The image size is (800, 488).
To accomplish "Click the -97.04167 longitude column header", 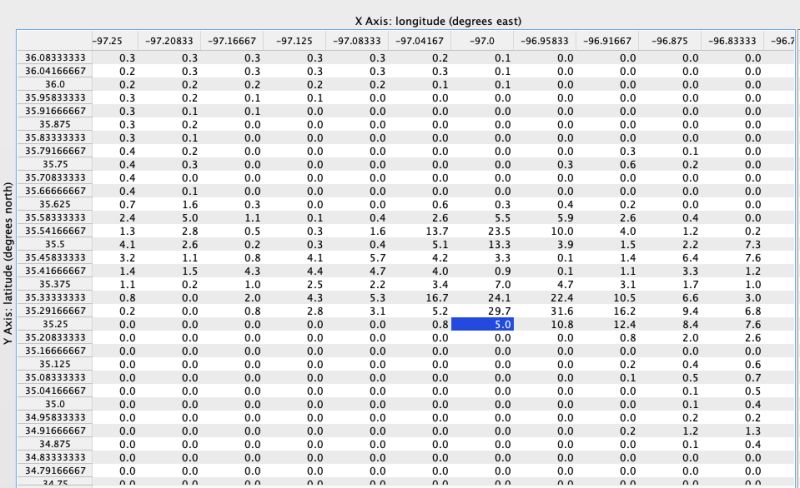I will pyautogui.click(x=419, y=41).
